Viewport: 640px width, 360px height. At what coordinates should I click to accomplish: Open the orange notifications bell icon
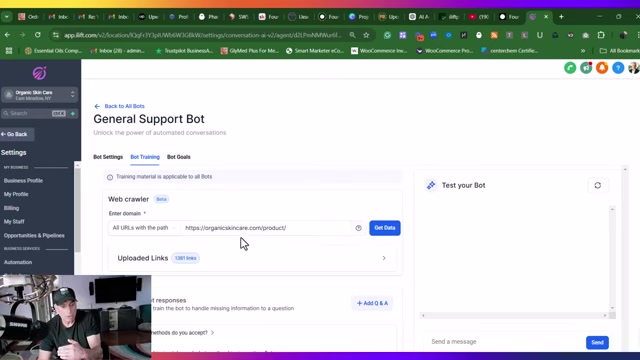point(602,68)
